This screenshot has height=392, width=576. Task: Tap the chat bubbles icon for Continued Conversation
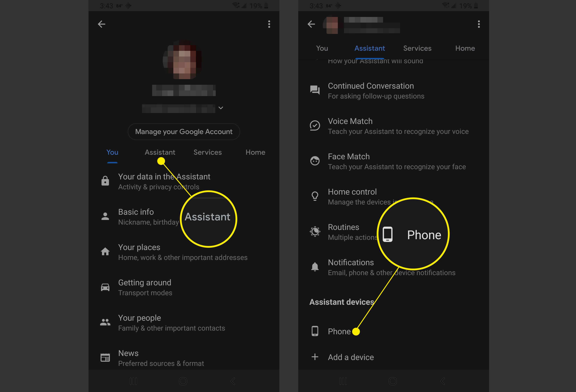point(315,90)
